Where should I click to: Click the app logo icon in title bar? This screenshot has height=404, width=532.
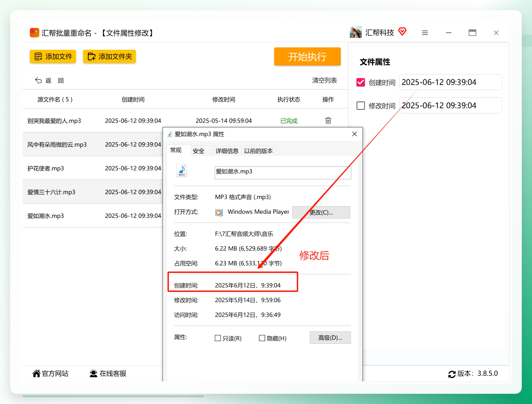(34, 33)
